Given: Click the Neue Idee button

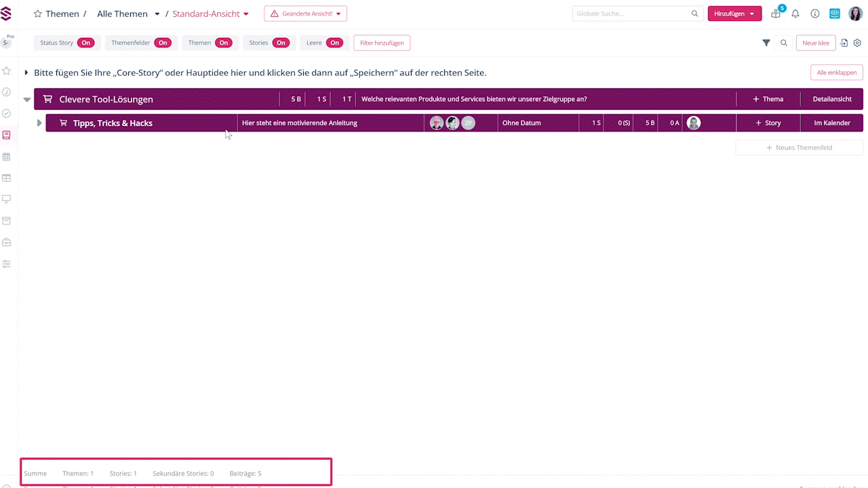Looking at the screenshot, I should pyautogui.click(x=816, y=43).
